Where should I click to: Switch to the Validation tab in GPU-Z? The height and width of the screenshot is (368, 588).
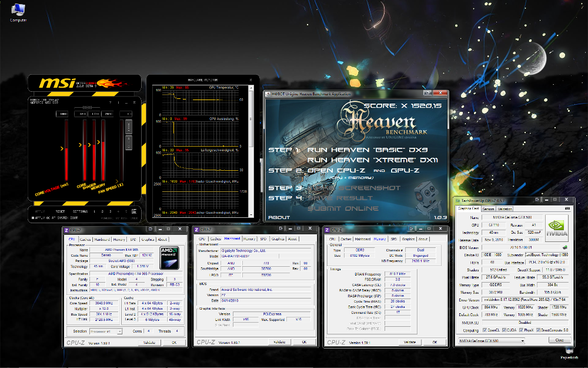coord(505,209)
